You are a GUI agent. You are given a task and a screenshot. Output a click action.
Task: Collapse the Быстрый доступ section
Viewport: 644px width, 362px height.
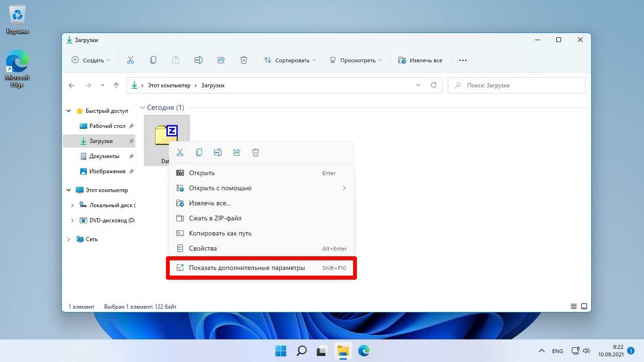point(69,111)
